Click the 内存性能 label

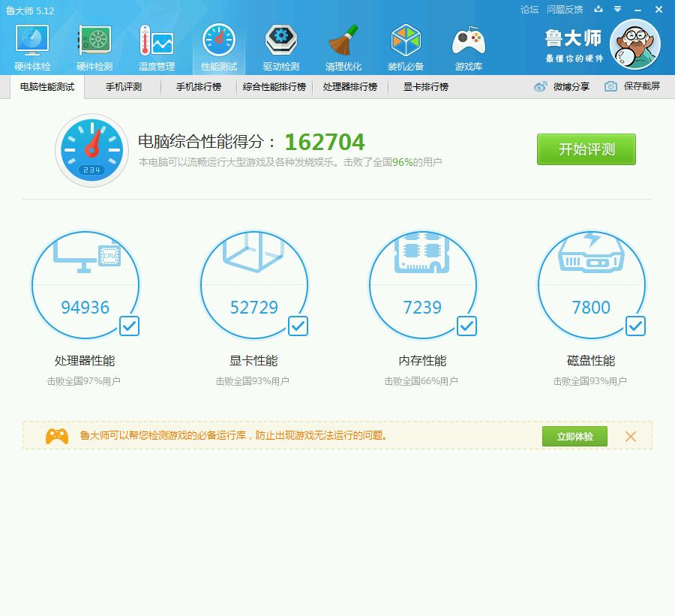point(422,361)
